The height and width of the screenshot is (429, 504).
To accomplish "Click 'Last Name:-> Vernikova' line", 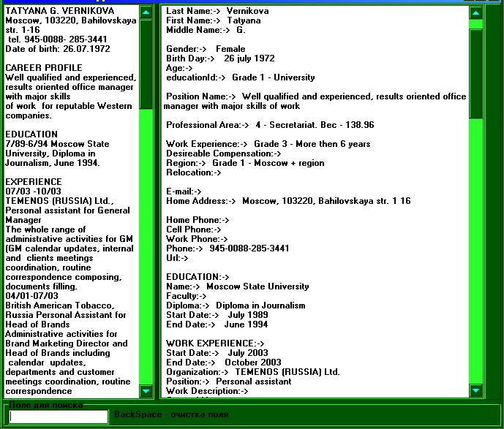I will click(x=217, y=11).
